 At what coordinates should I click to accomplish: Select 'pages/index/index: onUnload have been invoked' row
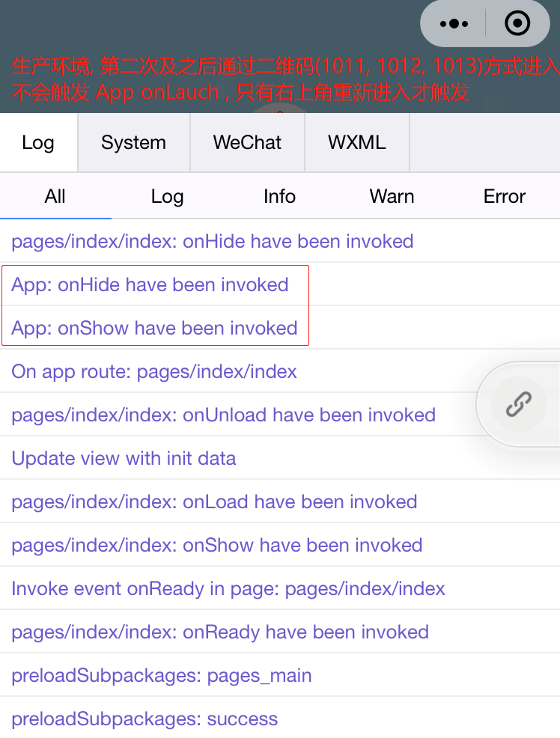click(x=280, y=415)
